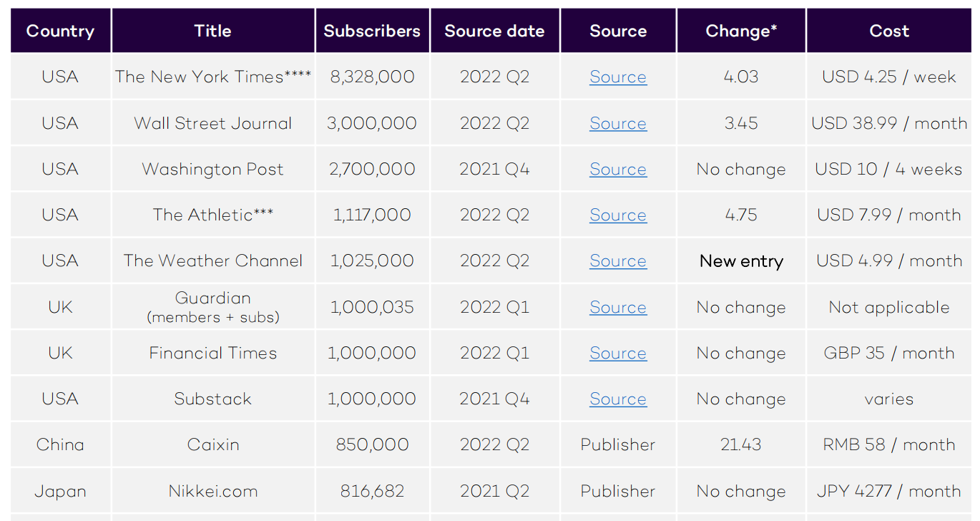Open the Source link in the Substack row

tap(618, 399)
